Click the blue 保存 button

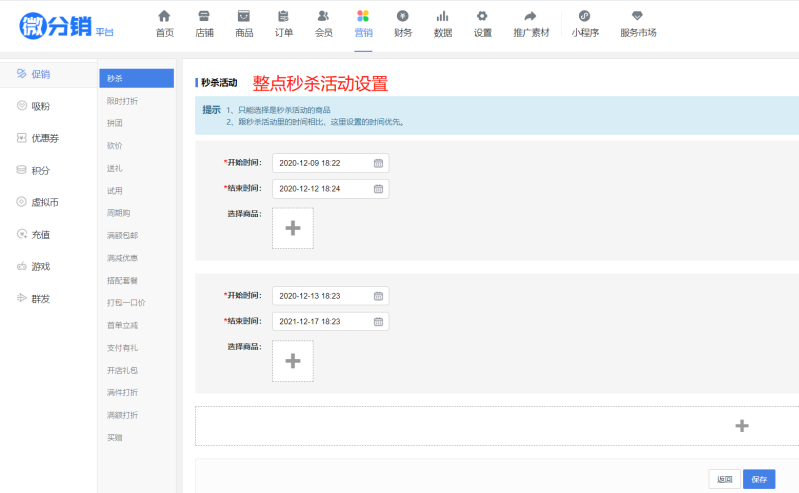tap(759, 479)
